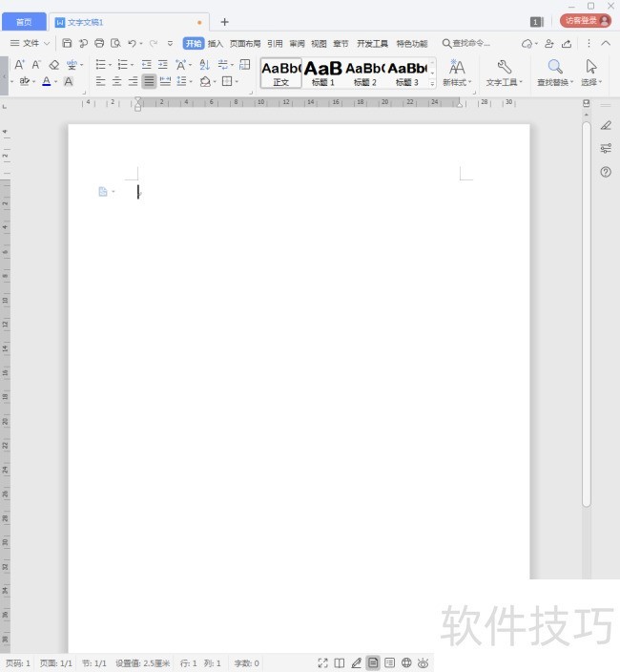
Task: Switch to outline view in status bar
Action: pyautogui.click(x=389, y=663)
